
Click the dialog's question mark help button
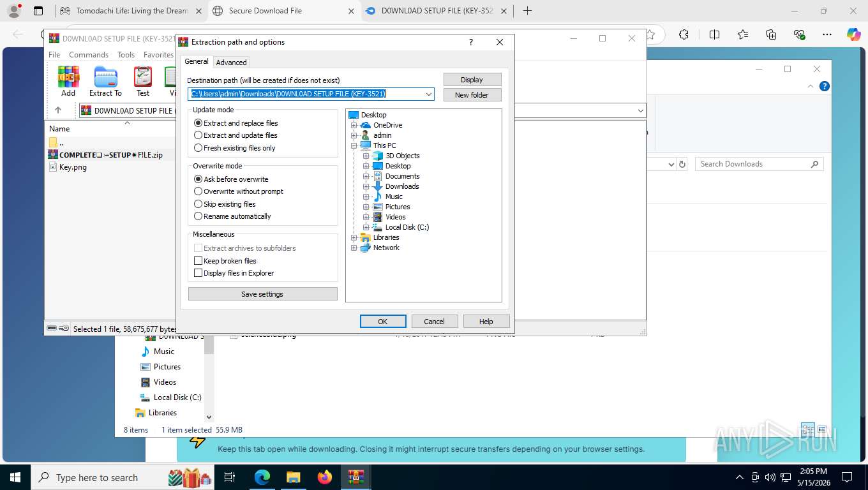471,42
